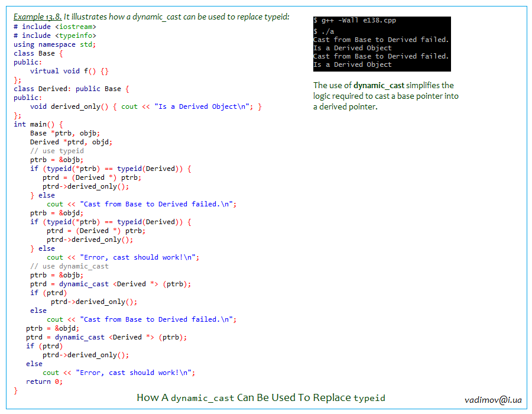Click the "void derived_only()" function line
Screen dimensions: 532x414
pos(146,106)
